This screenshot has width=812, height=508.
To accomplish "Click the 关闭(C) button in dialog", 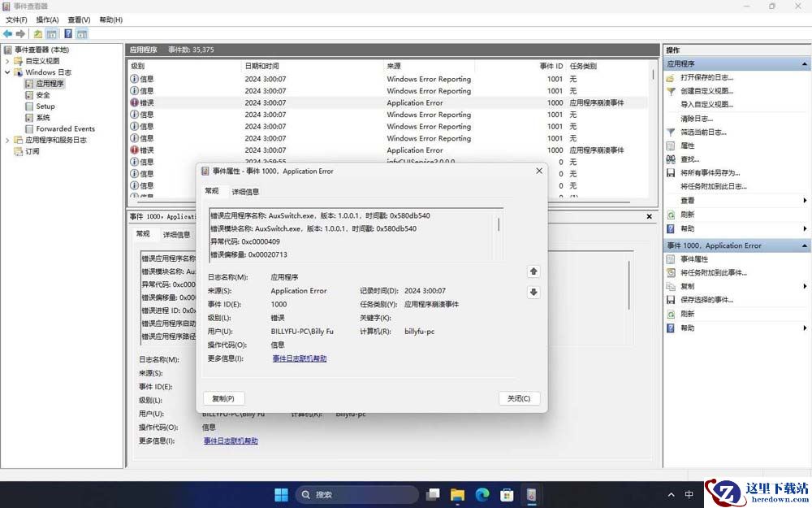I will 520,398.
